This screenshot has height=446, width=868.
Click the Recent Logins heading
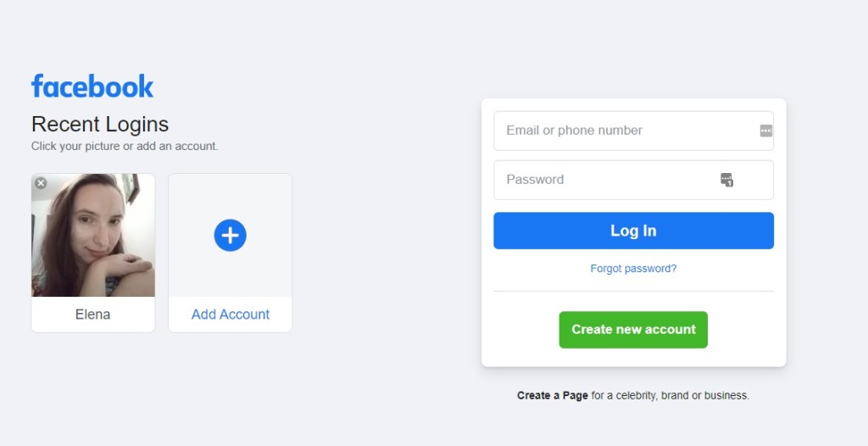[x=100, y=124]
